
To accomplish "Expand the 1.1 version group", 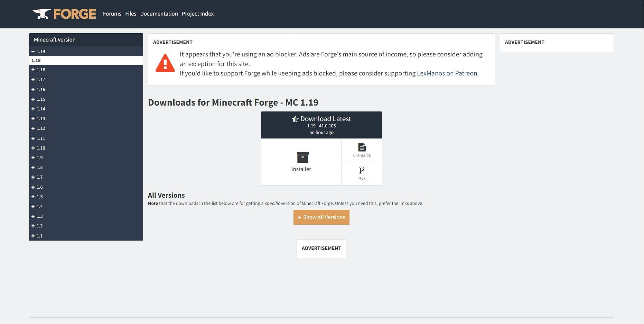I will point(86,236).
